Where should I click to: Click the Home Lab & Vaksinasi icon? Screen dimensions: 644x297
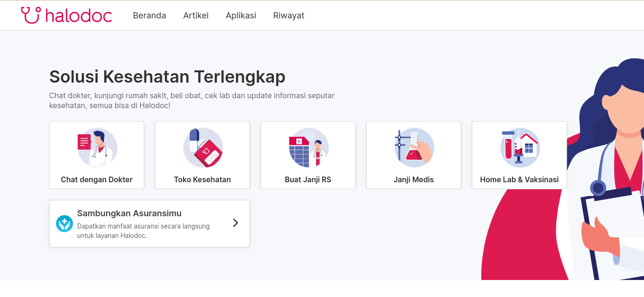(x=520, y=148)
